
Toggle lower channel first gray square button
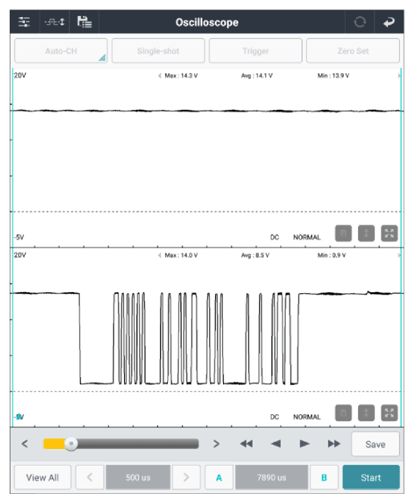(x=343, y=413)
